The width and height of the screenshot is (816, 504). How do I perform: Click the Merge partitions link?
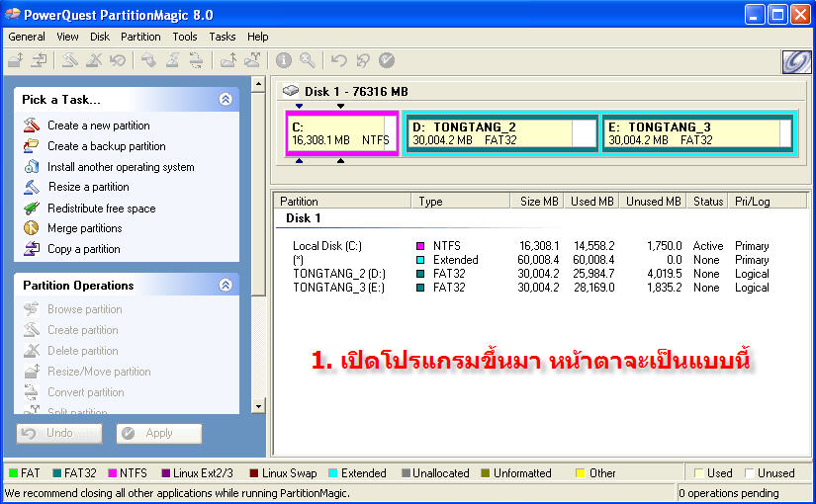(x=85, y=228)
